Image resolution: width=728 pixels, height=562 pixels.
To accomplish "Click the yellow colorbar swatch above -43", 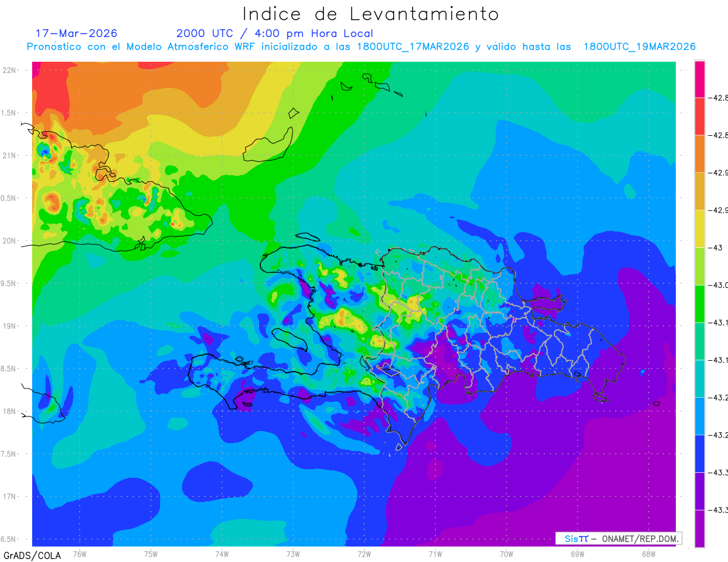I will click(699, 229).
